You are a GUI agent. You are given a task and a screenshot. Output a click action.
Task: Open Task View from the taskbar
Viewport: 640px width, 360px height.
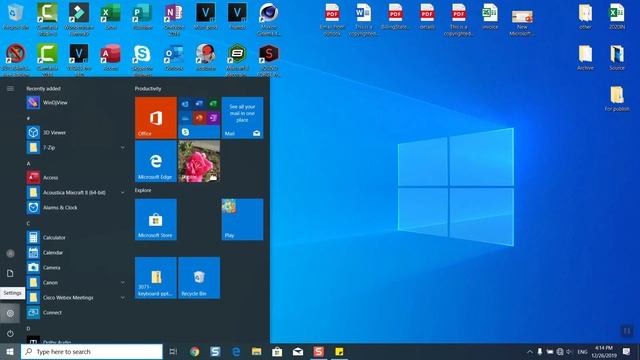pos(173,351)
